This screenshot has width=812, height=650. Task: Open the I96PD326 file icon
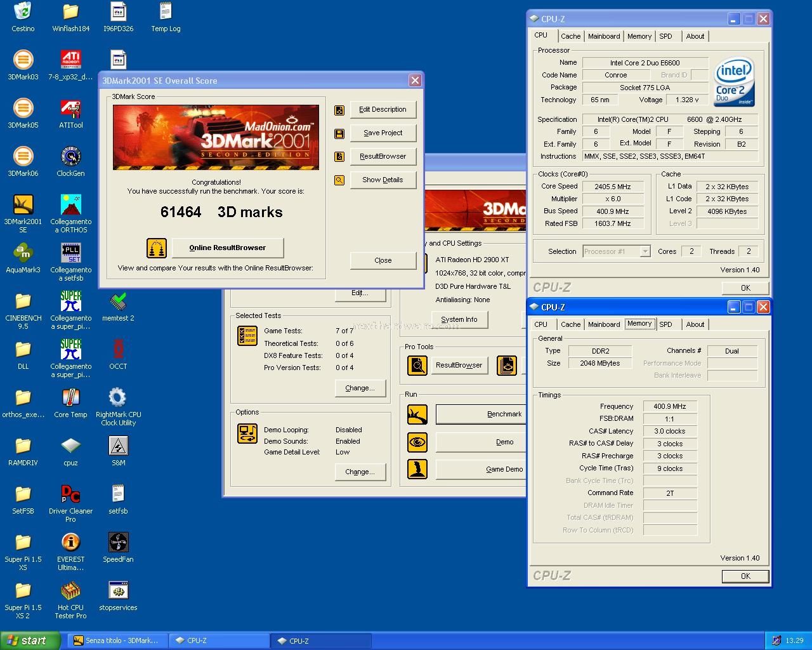pyautogui.click(x=118, y=11)
